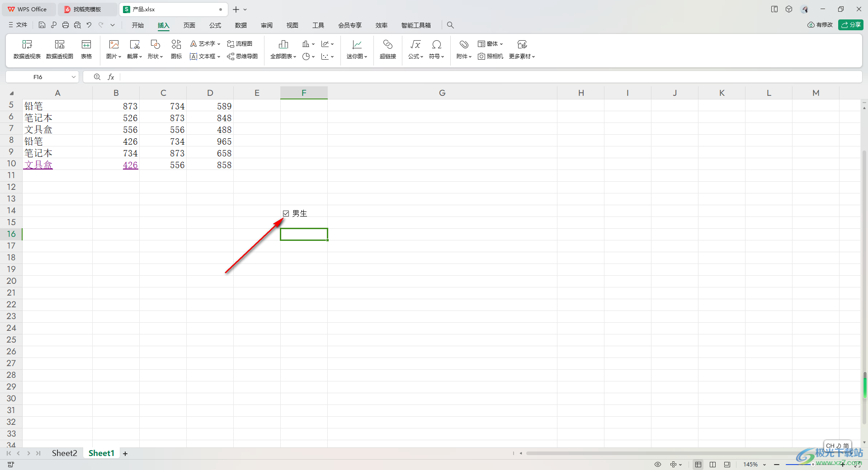This screenshot has width=868, height=470.
Task: Click the search magnifier in the ribbon tab row
Action: [450, 25]
